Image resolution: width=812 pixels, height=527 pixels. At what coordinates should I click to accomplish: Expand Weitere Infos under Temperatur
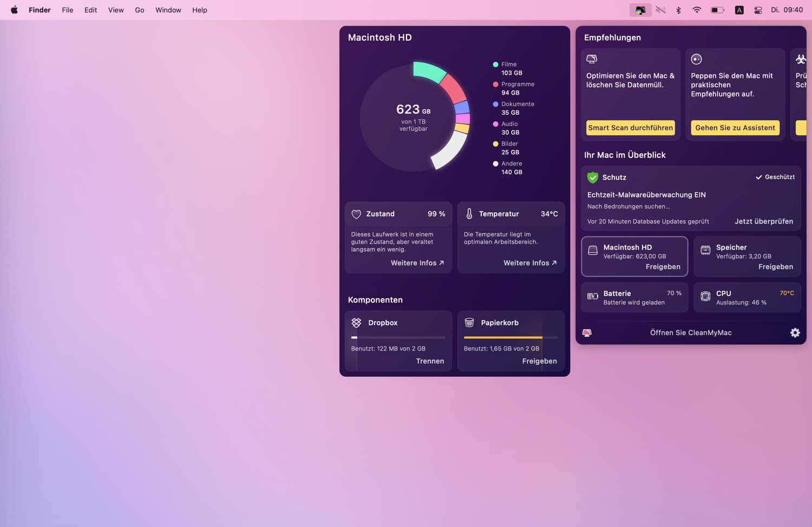pyautogui.click(x=529, y=263)
